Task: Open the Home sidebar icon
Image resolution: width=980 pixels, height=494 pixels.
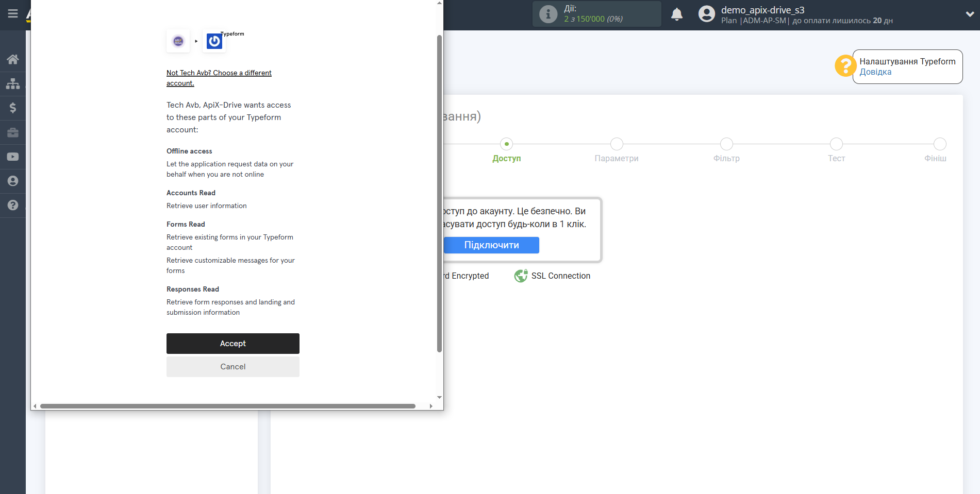Action: 13,59
